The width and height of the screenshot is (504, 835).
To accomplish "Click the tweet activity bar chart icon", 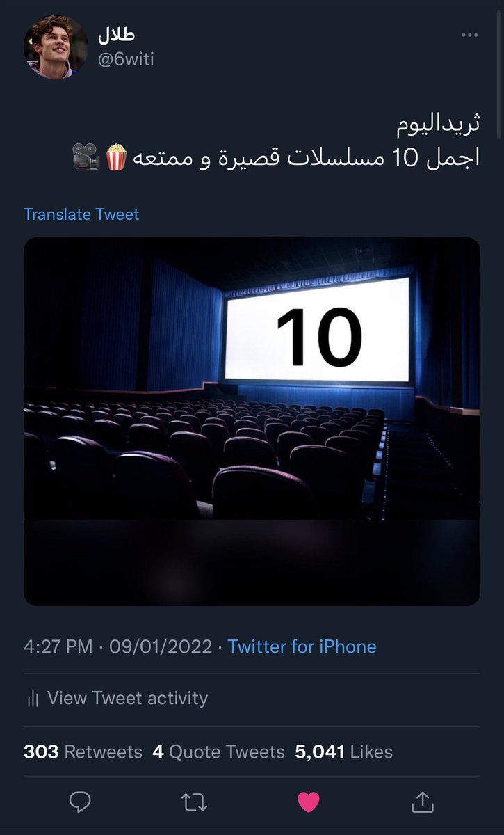I will pos(32,699).
